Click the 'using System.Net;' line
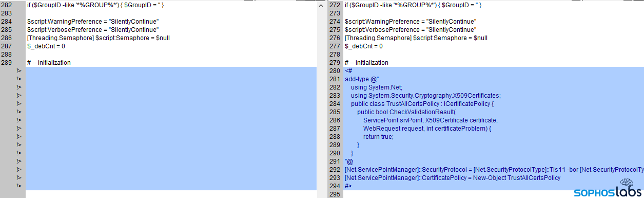Screen dimensions: 644x198 (377, 87)
